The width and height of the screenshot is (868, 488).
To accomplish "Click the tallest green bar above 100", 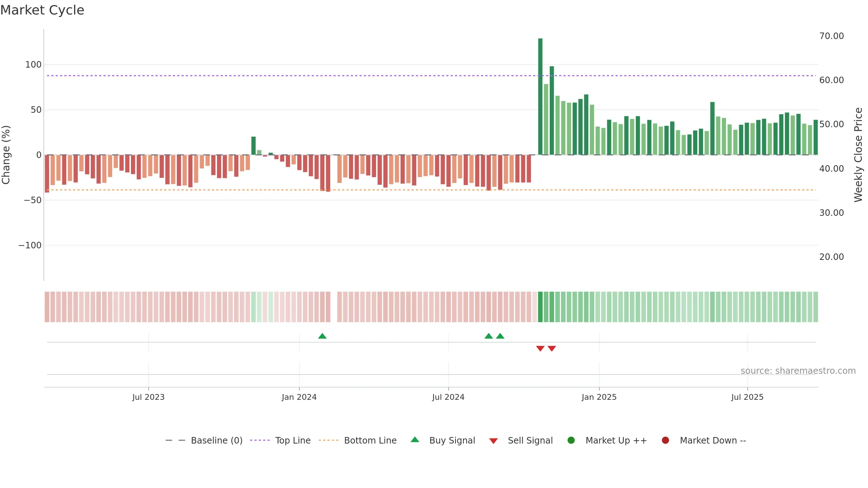I will [540, 97].
